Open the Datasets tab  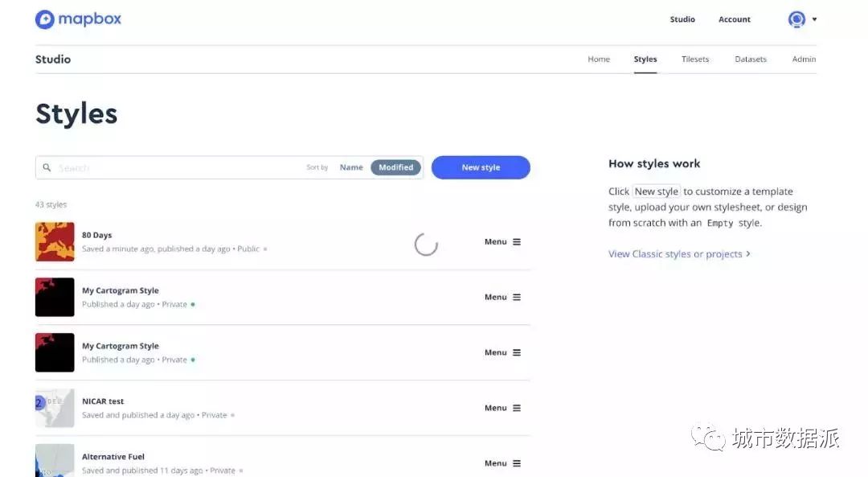click(751, 60)
